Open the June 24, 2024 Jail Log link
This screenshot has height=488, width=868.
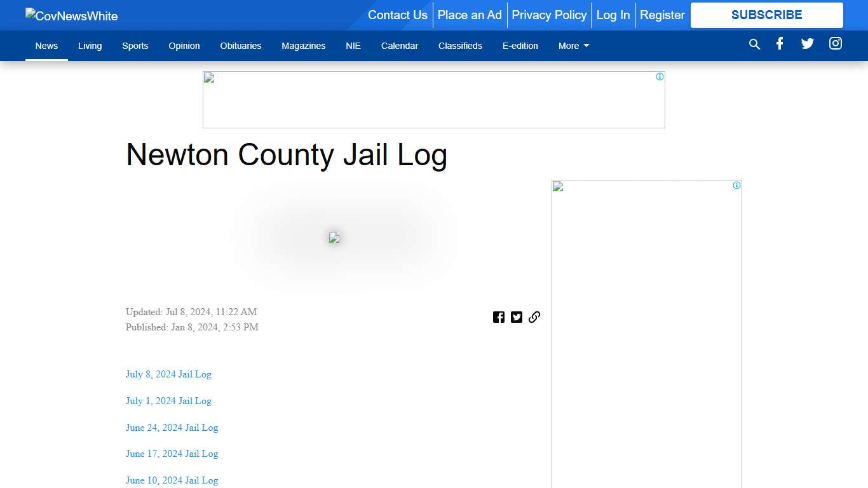[x=172, y=428]
